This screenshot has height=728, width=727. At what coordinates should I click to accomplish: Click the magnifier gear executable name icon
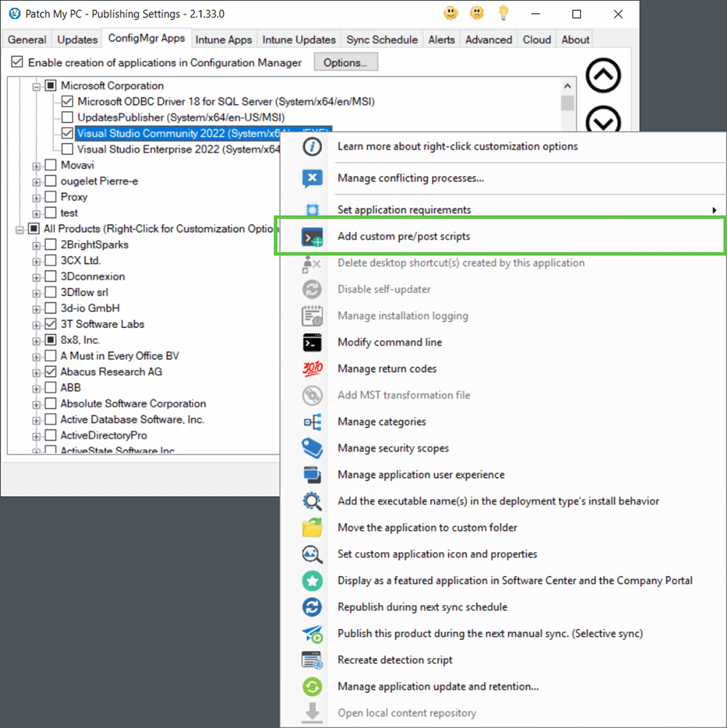coord(312,501)
